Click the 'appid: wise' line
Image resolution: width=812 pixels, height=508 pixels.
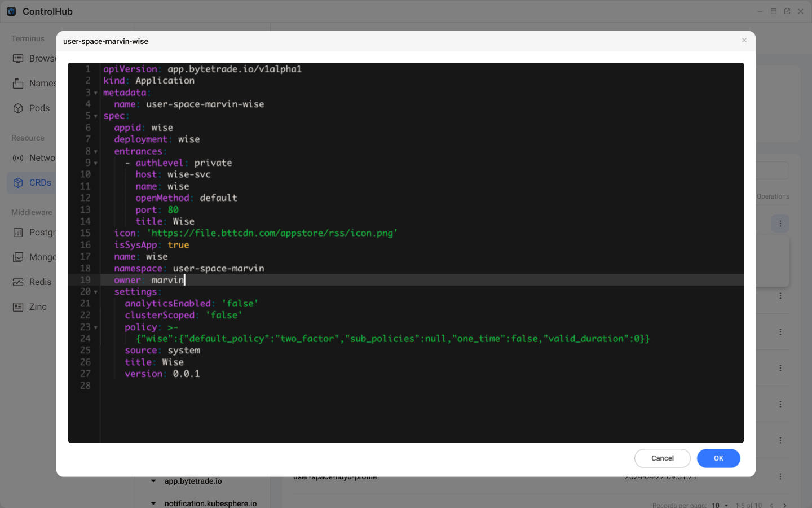(x=143, y=128)
